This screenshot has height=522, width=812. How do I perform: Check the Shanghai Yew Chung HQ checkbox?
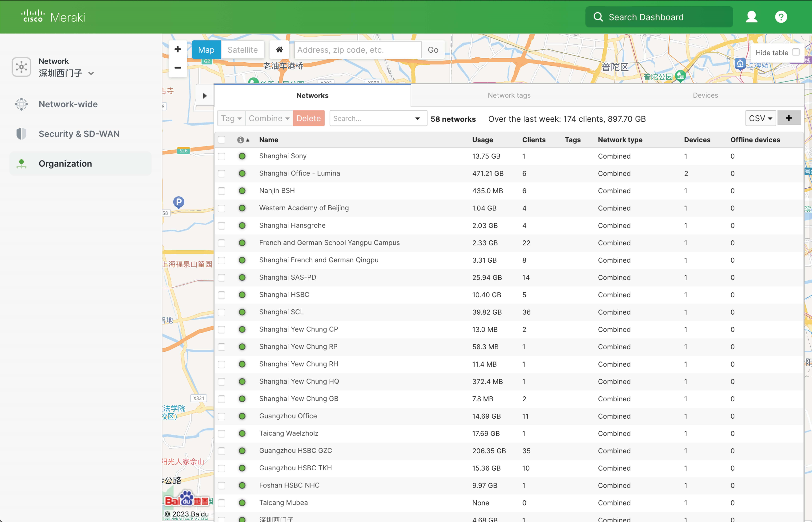pyautogui.click(x=222, y=382)
